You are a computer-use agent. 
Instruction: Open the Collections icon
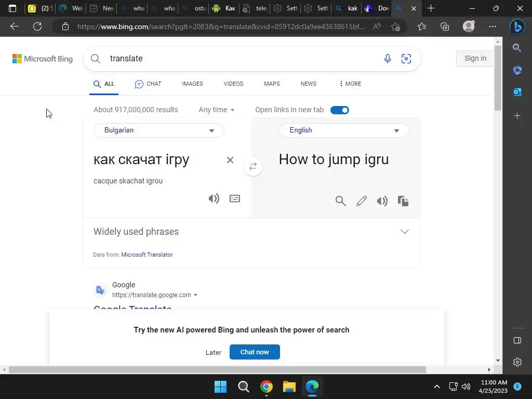(445, 26)
